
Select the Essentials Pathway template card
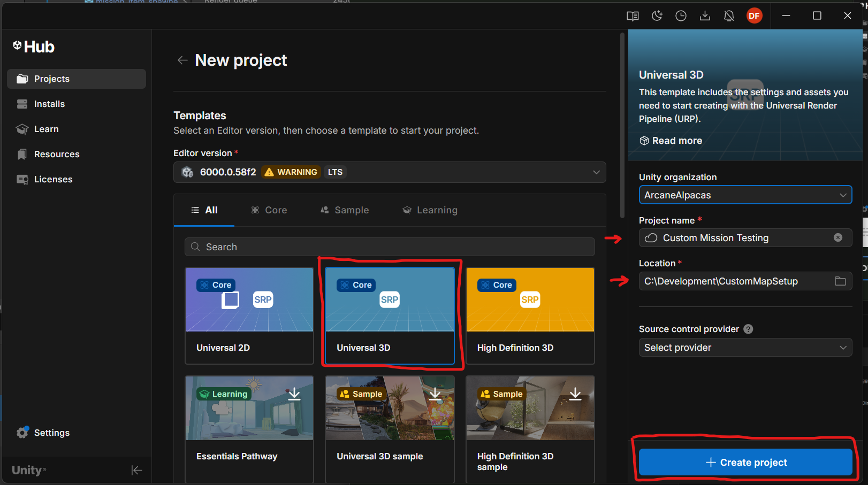tap(249, 429)
